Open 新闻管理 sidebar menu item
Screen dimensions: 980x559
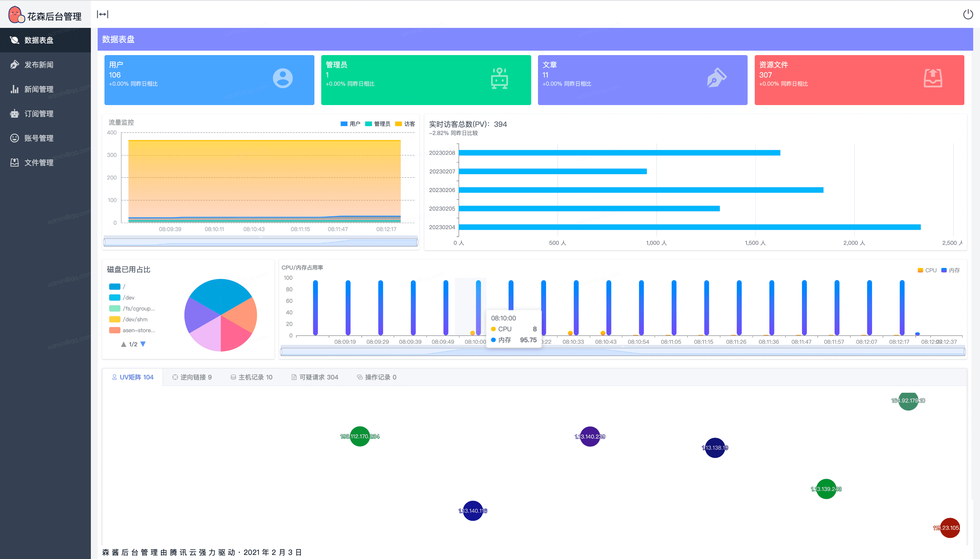point(45,89)
